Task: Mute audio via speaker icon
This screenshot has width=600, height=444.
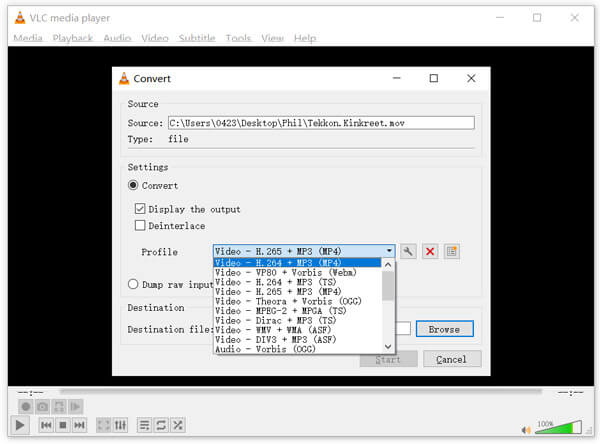Action: pyautogui.click(x=526, y=430)
